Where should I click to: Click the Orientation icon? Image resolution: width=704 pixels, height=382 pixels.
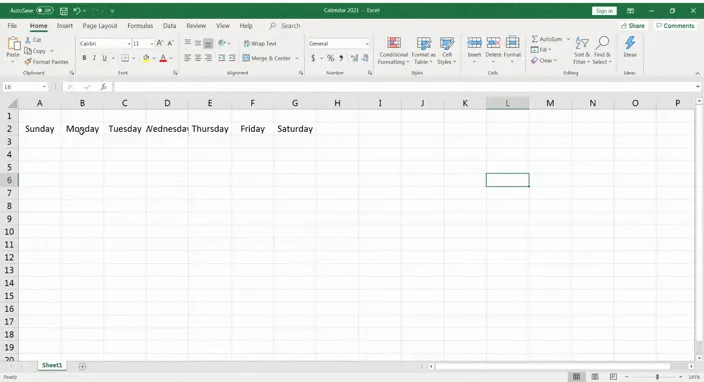[222, 43]
